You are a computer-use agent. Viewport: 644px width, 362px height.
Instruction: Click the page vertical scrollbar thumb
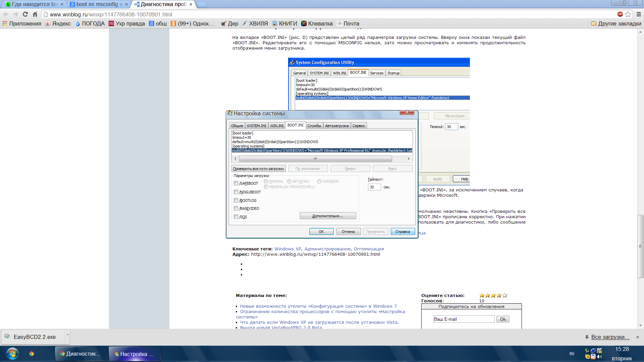click(x=640, y=246)
